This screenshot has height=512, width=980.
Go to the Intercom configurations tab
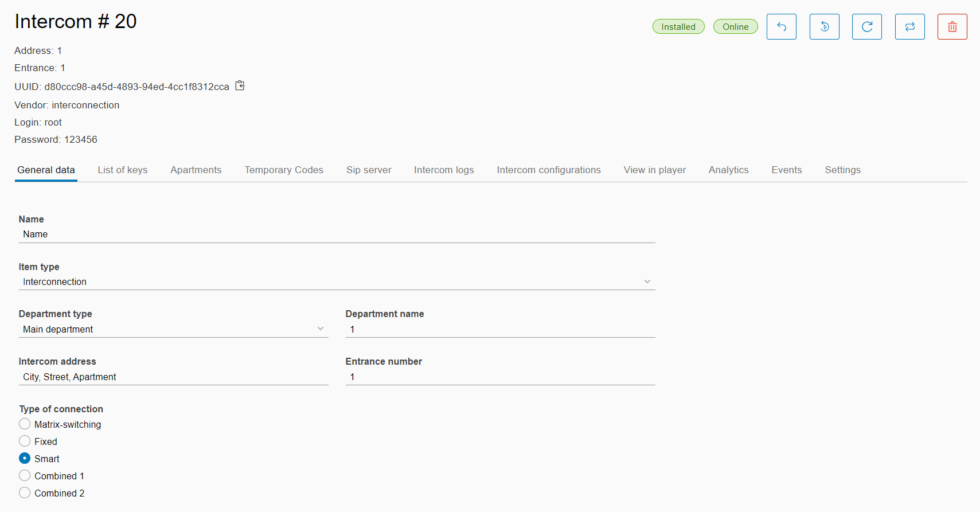pyautogui.click(x=548, y=170)
